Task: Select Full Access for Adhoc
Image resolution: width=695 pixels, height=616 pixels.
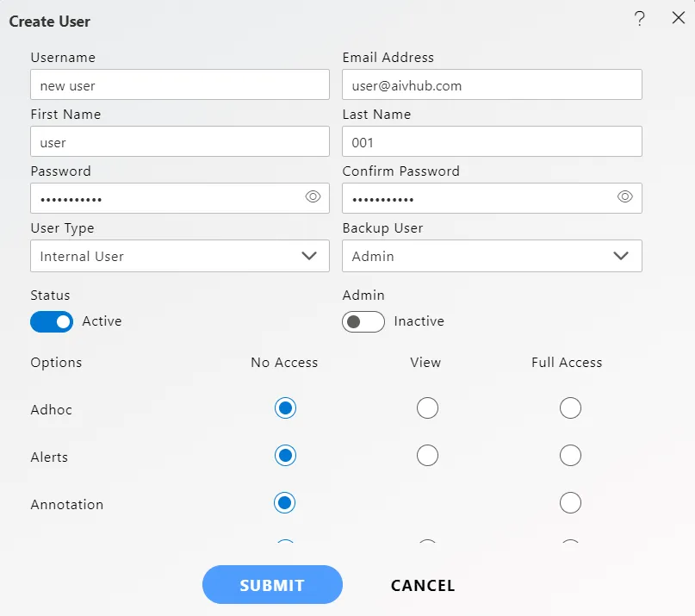Action: [x=570, y=408]
